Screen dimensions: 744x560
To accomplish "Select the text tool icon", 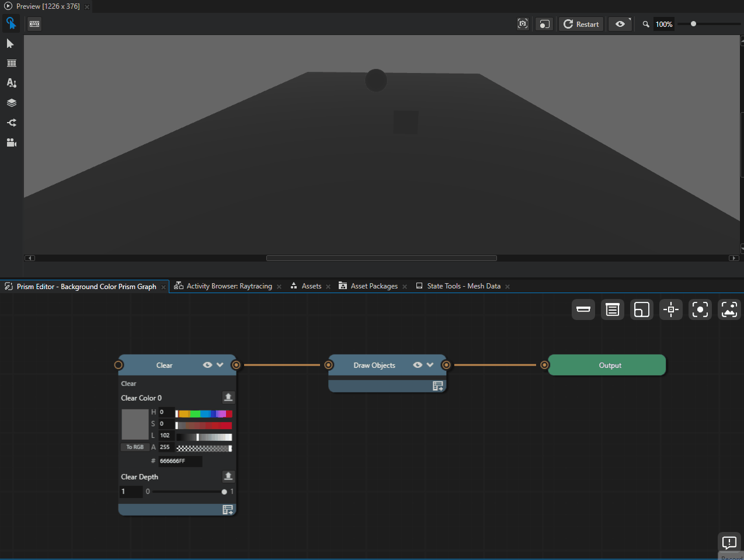I will [11, 83].
